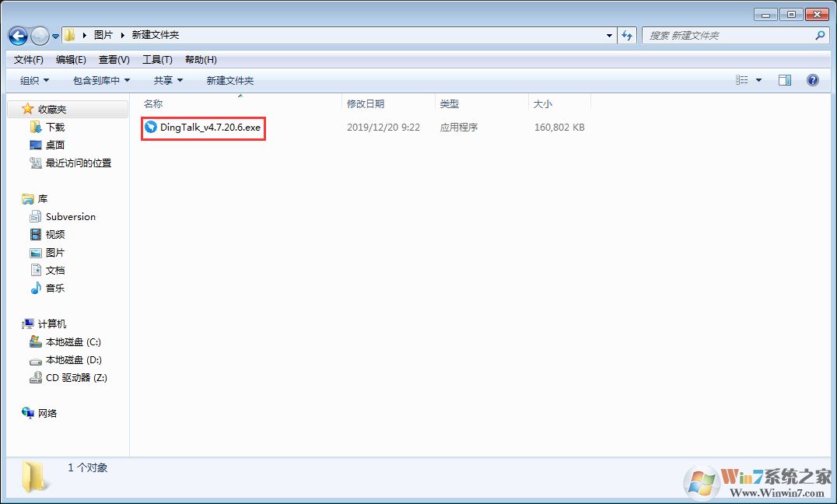Expand the 组织 (Organize) dropdown
The width and height of the screenshot is (837, 504).
point(33,80)
